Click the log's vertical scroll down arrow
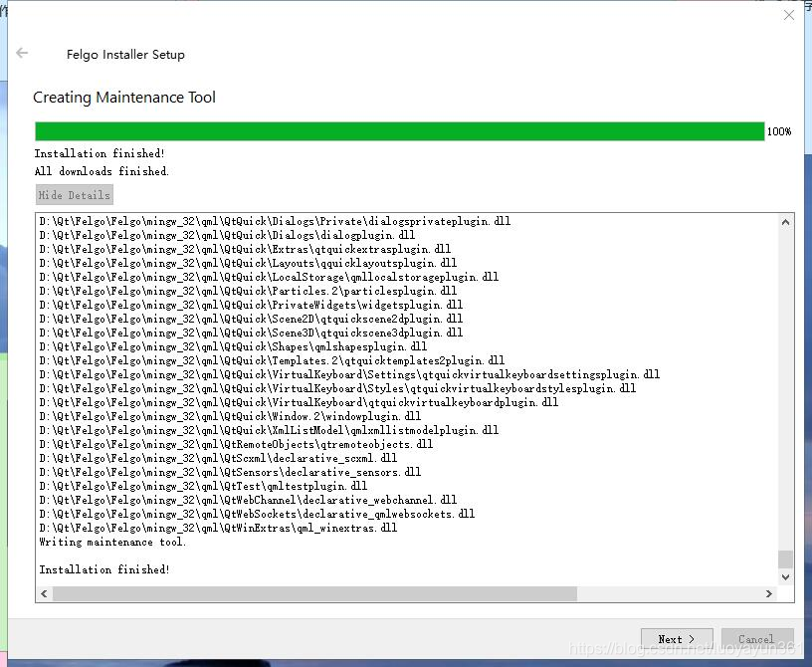The height and width of the screenshot is (667, 812). click(785, 576)
